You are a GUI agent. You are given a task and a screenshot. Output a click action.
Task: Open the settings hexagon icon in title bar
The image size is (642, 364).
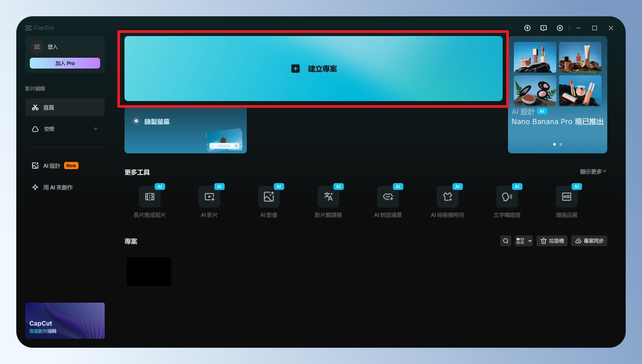coord(560,28)
